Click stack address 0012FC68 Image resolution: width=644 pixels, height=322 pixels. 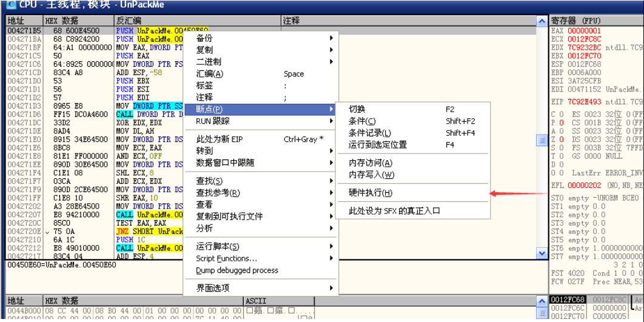(x=567, y=300)
